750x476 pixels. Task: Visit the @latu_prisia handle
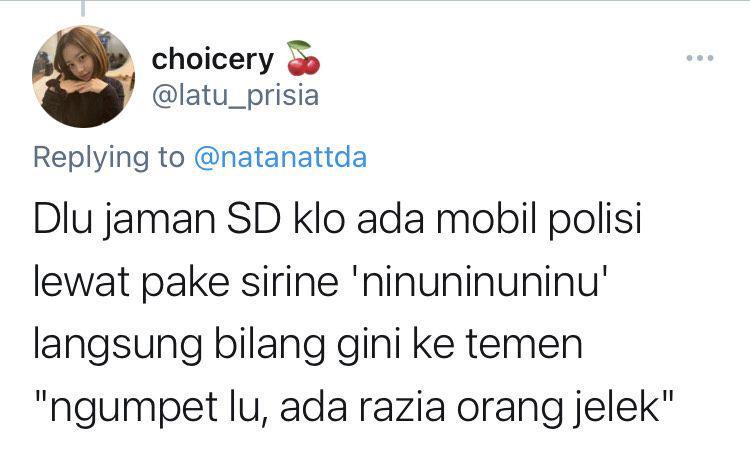(x=235, y=95)
